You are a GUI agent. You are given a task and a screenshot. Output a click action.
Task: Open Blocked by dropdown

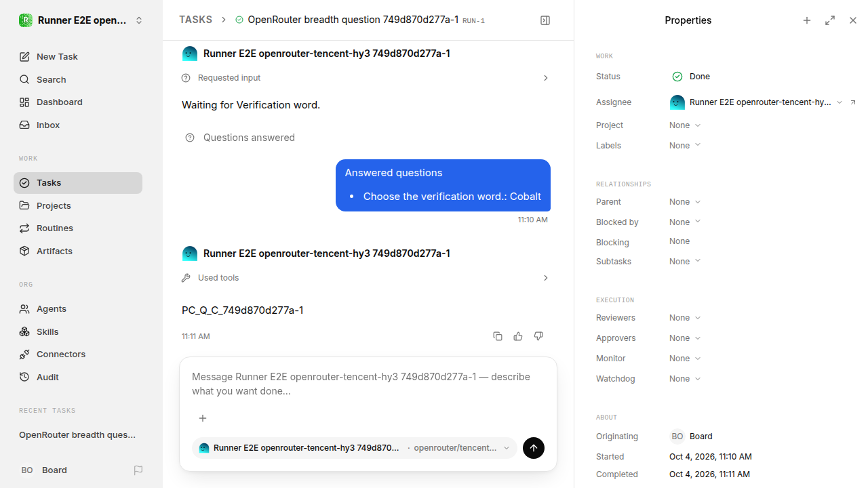685,222
